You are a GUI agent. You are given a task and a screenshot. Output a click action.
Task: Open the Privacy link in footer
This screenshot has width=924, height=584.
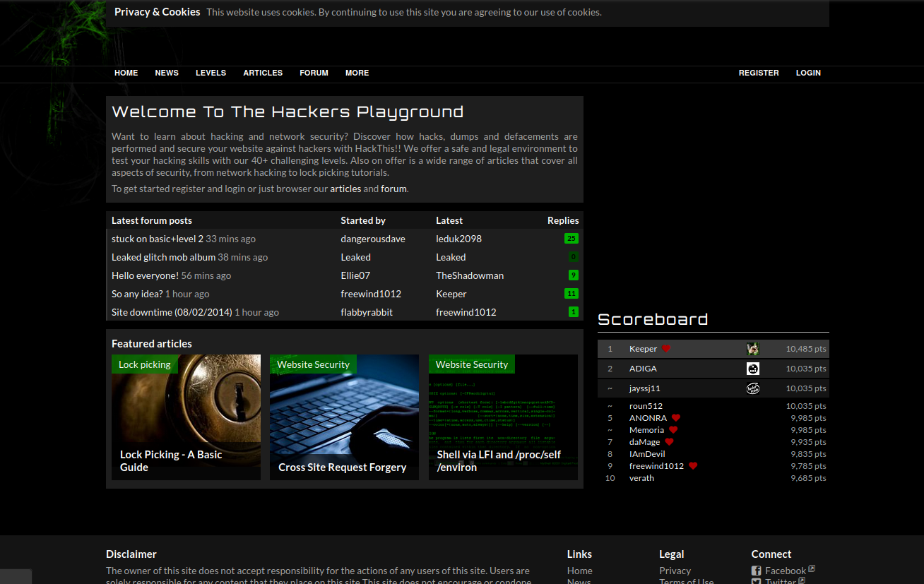pos(675,571)
